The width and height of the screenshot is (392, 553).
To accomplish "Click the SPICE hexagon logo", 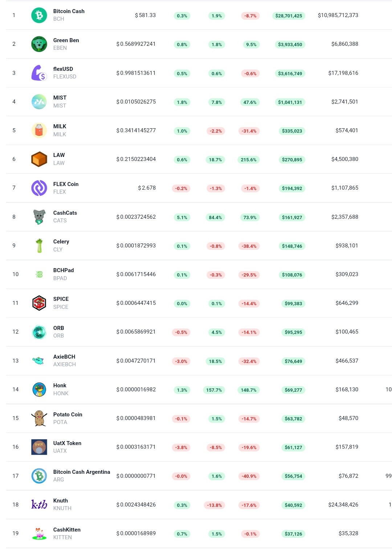I will [39, 303].
